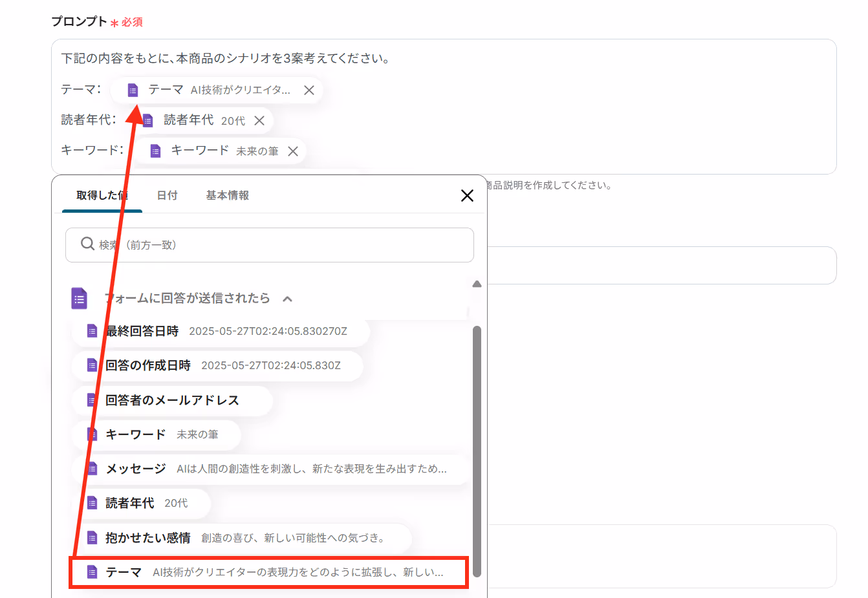868x598 pixels.
Task: Click the キーワード chip label in prompt
Action: click(x=200, y=150)
